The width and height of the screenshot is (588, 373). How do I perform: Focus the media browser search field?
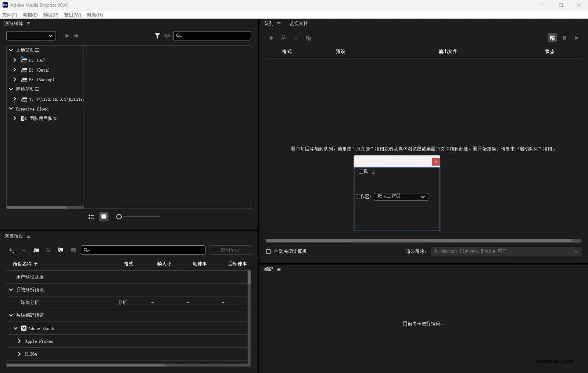(x=212, y=36)
